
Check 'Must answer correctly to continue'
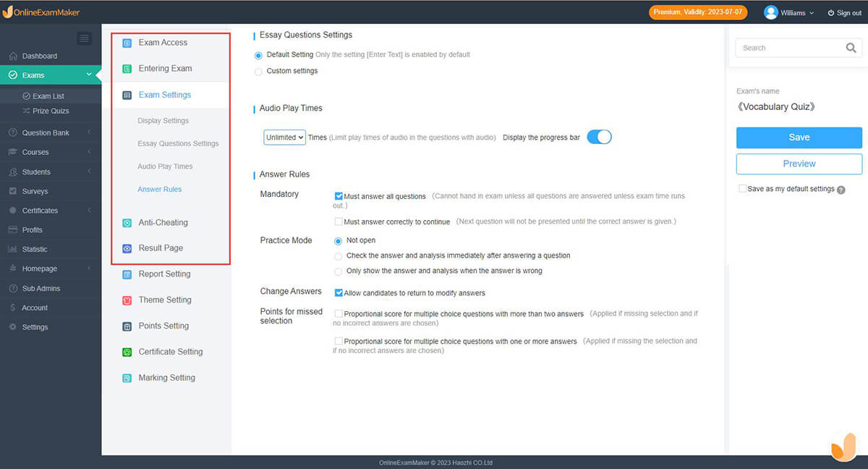(x=339, y=221)
